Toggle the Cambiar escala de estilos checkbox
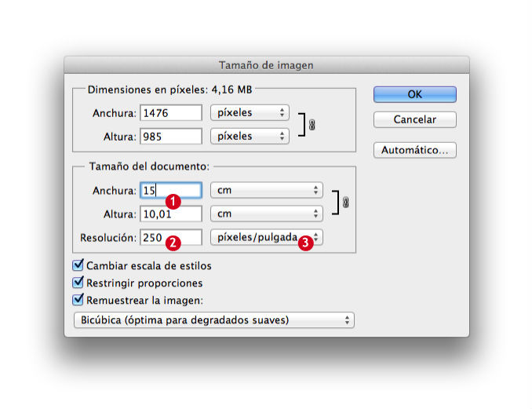Viewport: 532px width, 409px height. (x=78, y=265)
